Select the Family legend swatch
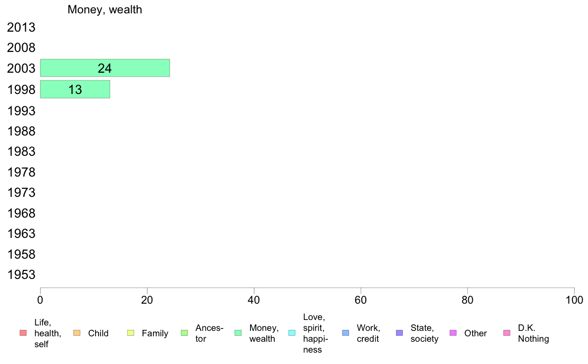Screen dimensions: 588x364 click(x=131, y=333)
